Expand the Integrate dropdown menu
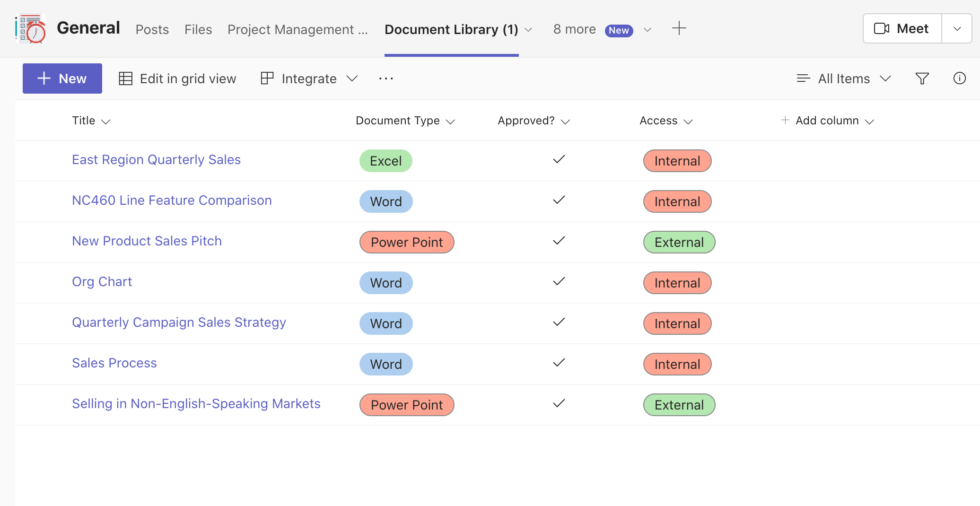Viewport: 980px width, 506px height. click(x=309, y=79)
